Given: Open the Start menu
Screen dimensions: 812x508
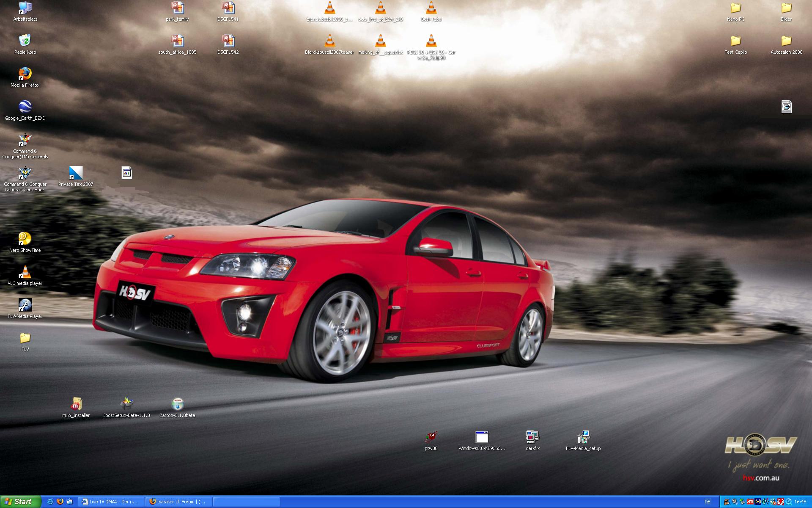Looking at the screenshot, I should point(20,502).
